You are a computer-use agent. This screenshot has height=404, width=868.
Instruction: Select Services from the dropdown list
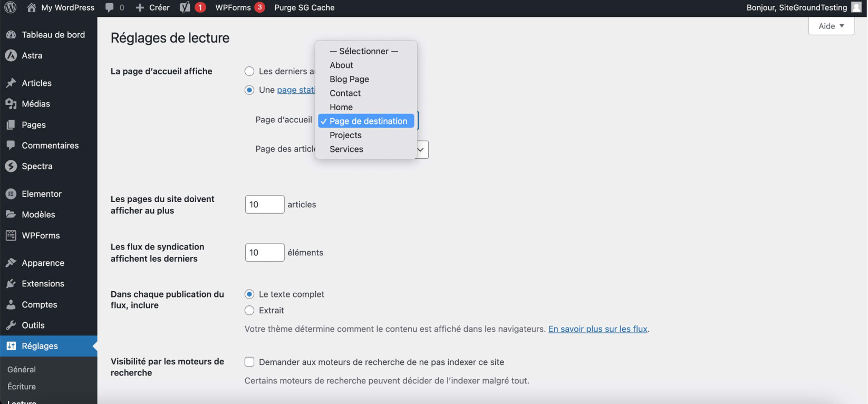(x=366, y=149)
